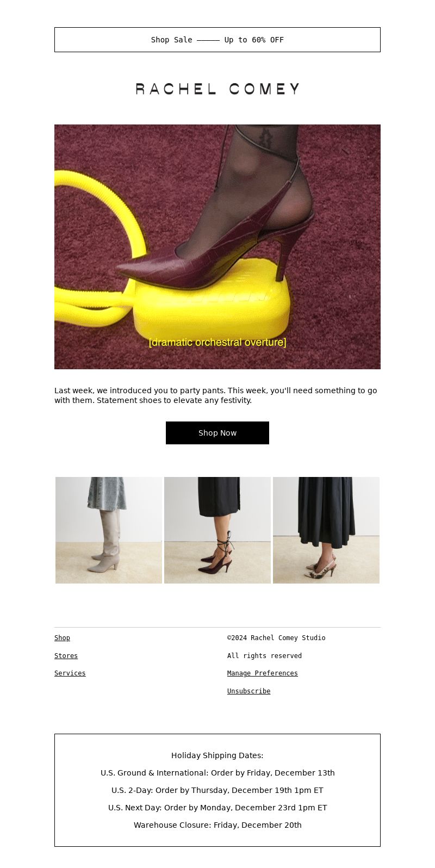Click Manage Preferences link
435x868 pixels.
pos(263,673)
